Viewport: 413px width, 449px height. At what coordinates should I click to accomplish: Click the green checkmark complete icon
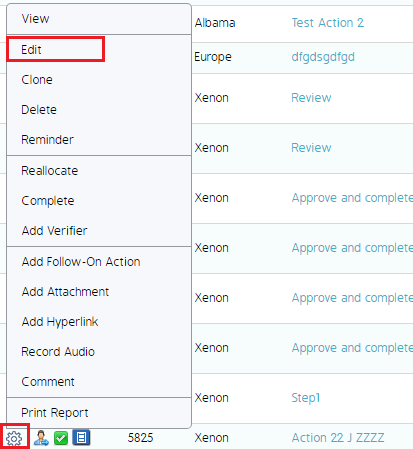click(x=61, y=438)
